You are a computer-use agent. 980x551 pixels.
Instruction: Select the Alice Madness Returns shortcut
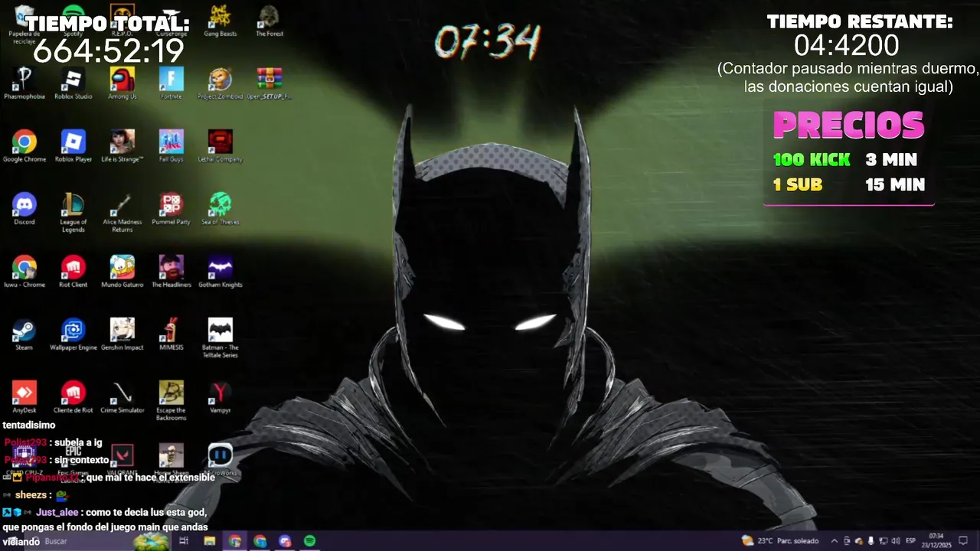[122, 213]
